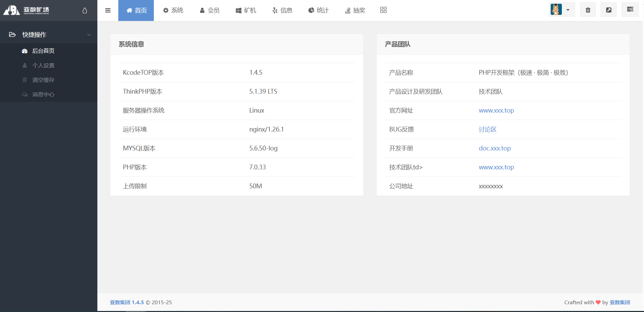This screenshot has width=644, height=312.
Task: Open the 系统 menu
Action: [x=173, y=10]
